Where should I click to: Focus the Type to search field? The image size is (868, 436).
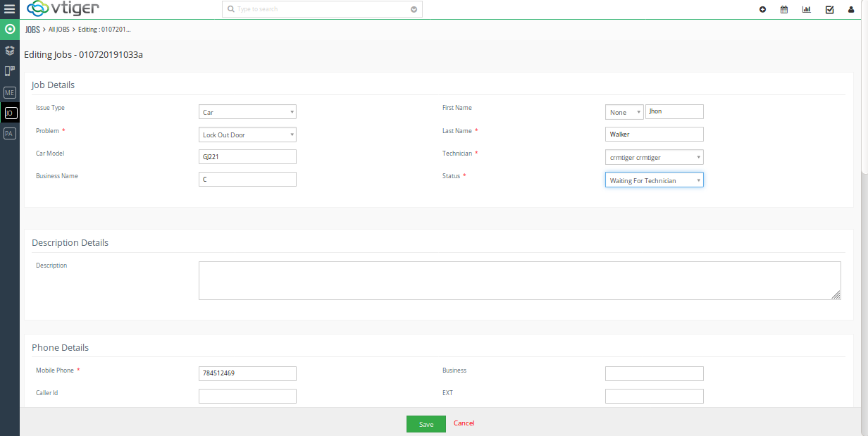(321, 9)
